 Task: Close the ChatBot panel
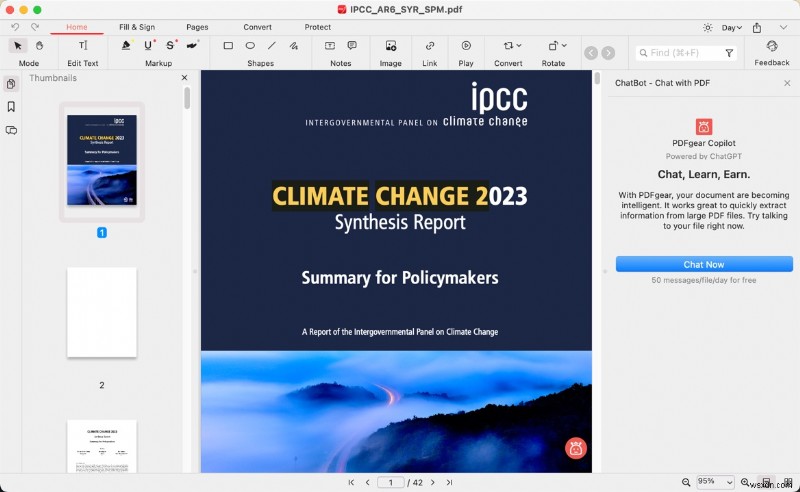tap(787, 83)
